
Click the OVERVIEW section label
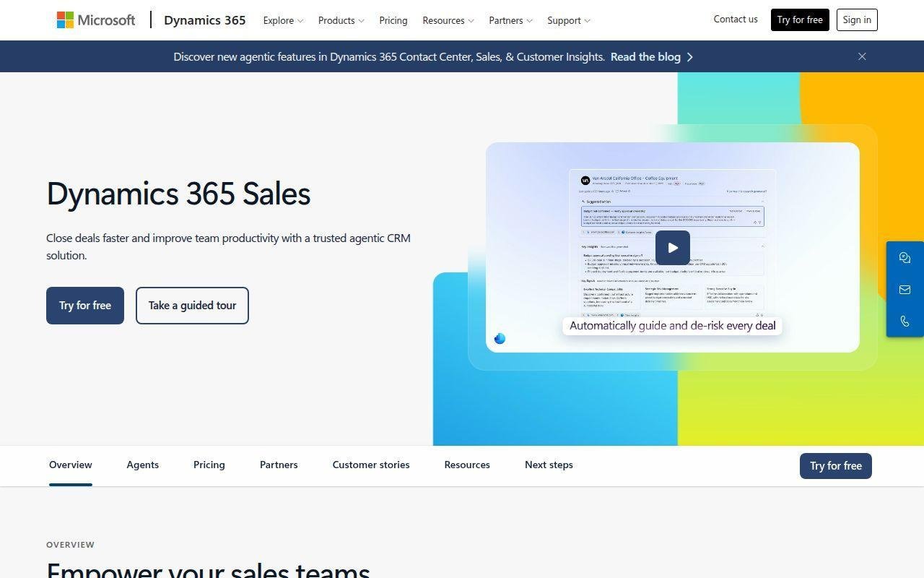pyautogui.click(x=70, y=545)
